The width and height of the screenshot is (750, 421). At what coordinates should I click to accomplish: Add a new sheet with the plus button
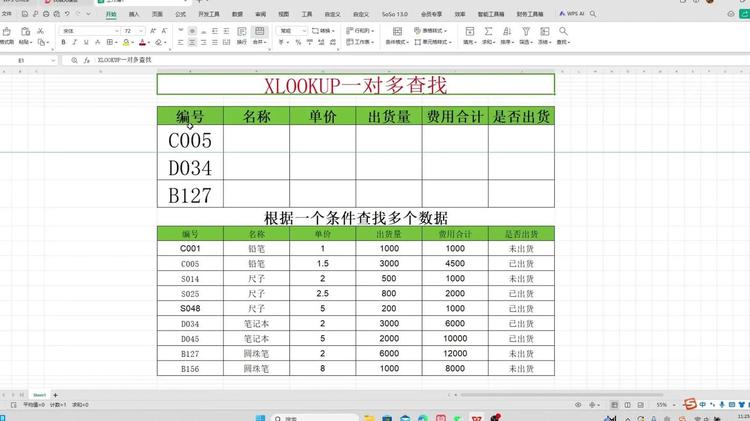[55, 395]
